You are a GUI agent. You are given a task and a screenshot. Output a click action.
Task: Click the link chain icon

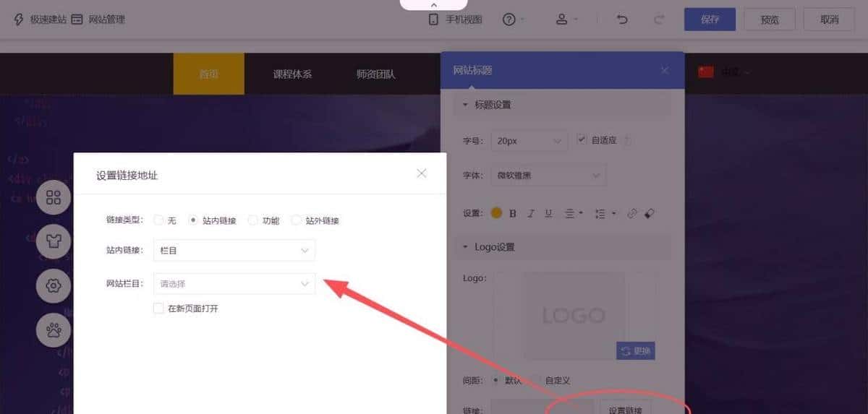coord(632,213)
